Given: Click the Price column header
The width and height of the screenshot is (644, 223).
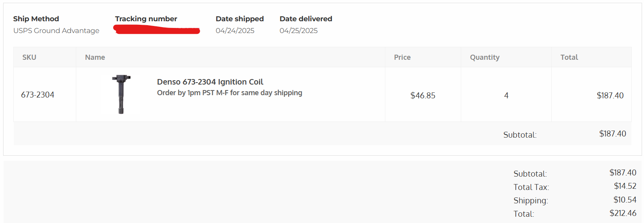Looking at the screenshot, I should [x=402, y=57].
